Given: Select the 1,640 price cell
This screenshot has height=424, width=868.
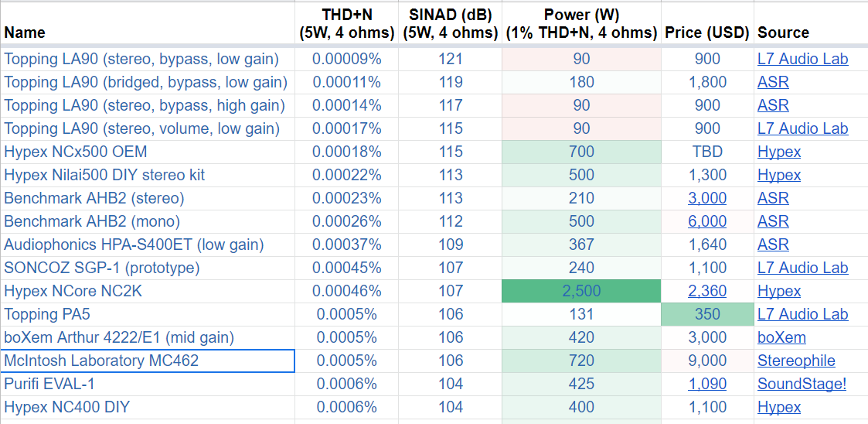Looking at the screenshot, I should click(x=707, y=244).
